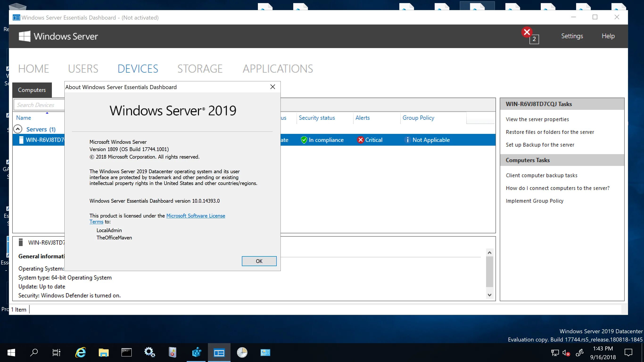The width and height of the screenshot is (644, 362).
Task: Click the WIN-R6VJ8TD7 server tree item icon
Action: pos(20,140)
